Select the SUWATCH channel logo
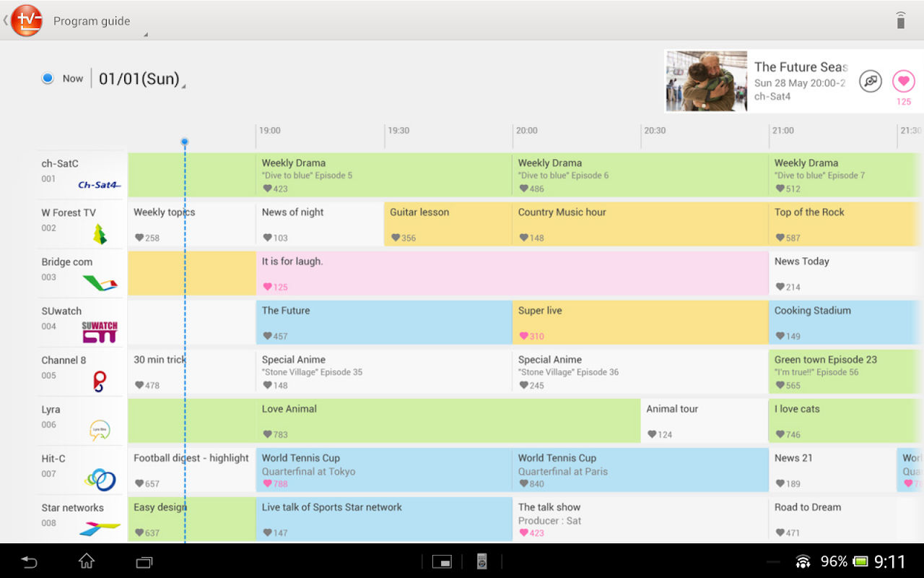 tap(100, 332)
